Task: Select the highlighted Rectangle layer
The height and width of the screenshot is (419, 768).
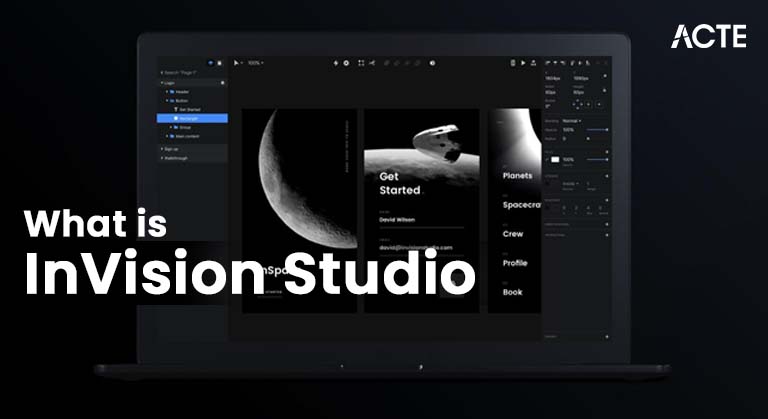Action: click(x=192, y=118)
